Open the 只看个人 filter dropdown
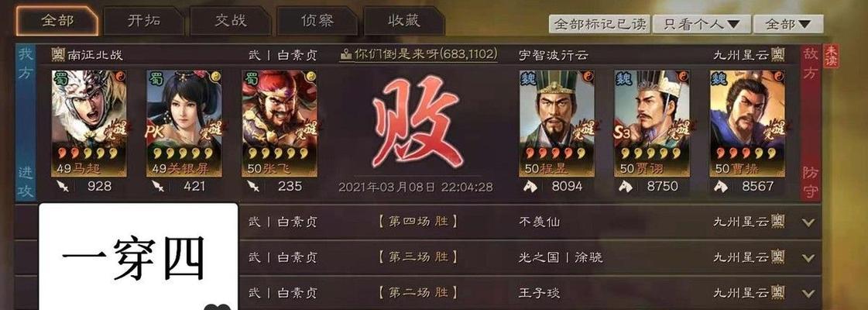Image resolution: width=868 pixels, height=310 pixels. pyautogui.click(x=702, y=24)
